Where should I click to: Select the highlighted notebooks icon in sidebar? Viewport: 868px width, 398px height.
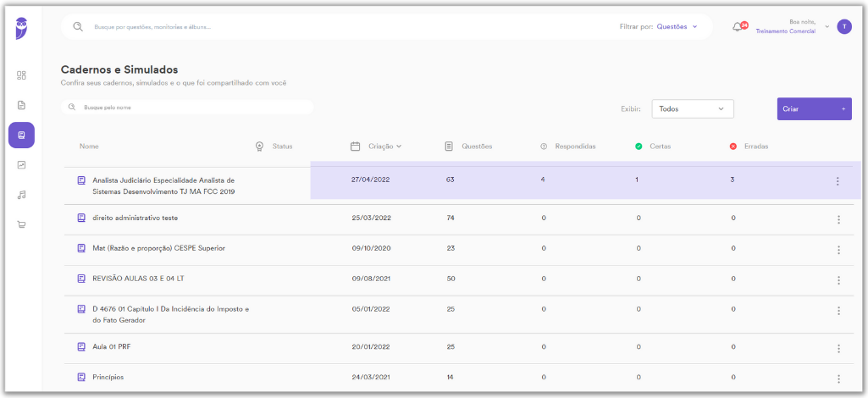point(21,135)
